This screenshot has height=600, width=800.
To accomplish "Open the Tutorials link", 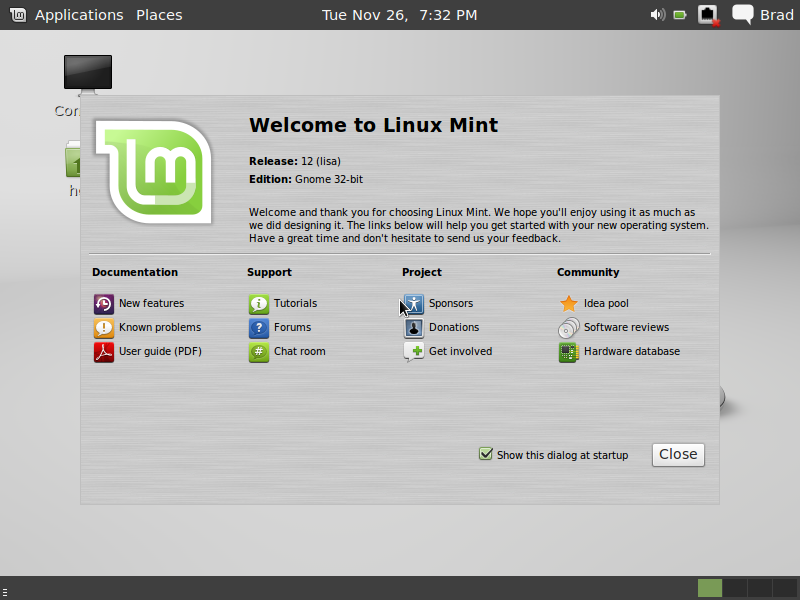I will 295,303.
